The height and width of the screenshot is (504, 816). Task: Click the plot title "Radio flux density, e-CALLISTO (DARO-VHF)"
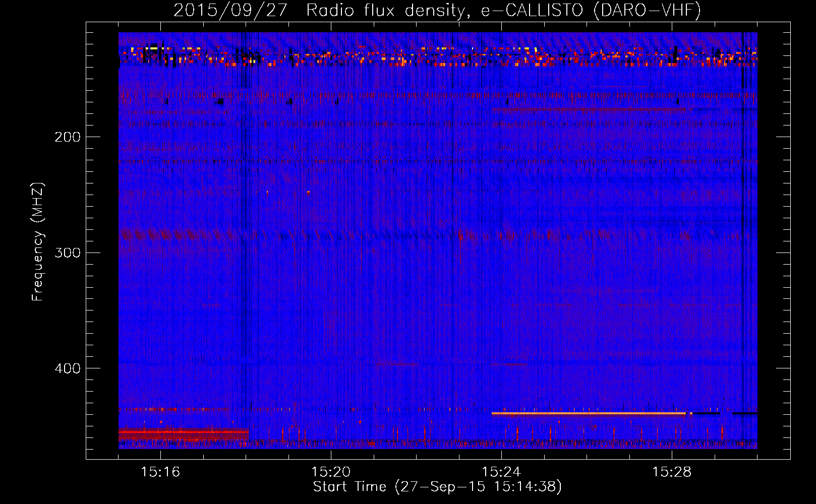tap(503, 10)
